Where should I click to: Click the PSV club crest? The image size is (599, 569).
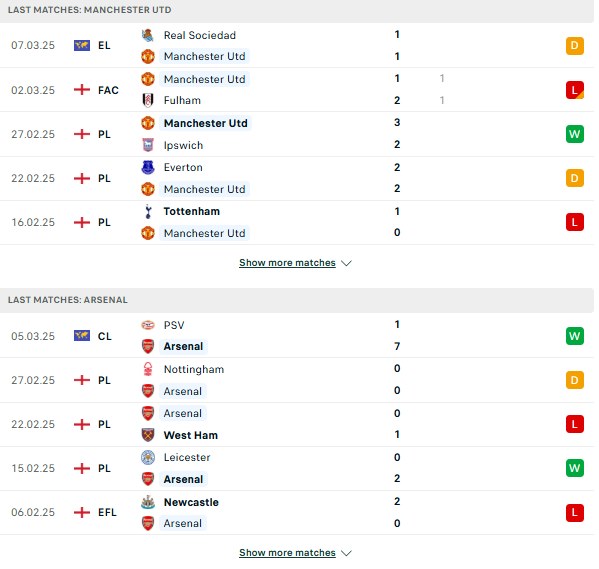[148, 325]
